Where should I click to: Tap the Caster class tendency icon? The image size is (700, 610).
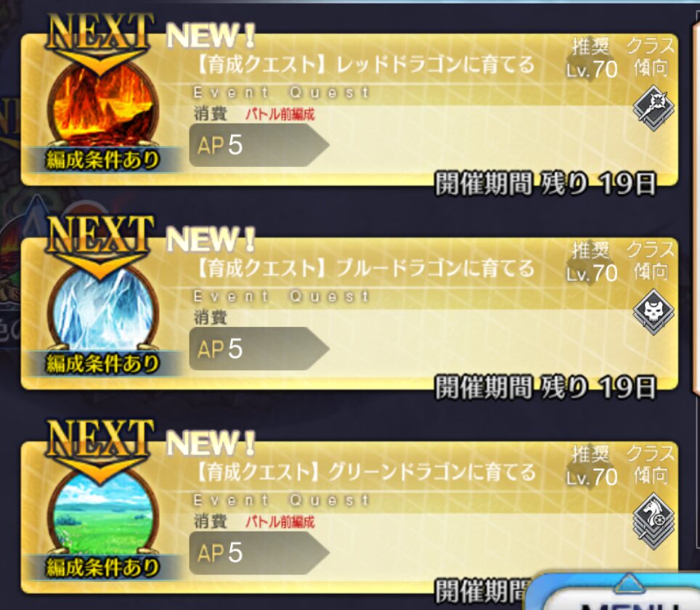654,108
